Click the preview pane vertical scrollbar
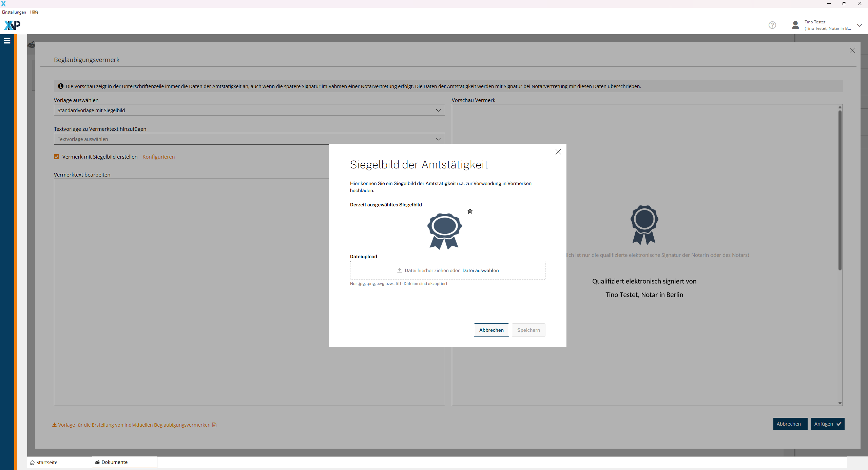 [x=840, y=190]
